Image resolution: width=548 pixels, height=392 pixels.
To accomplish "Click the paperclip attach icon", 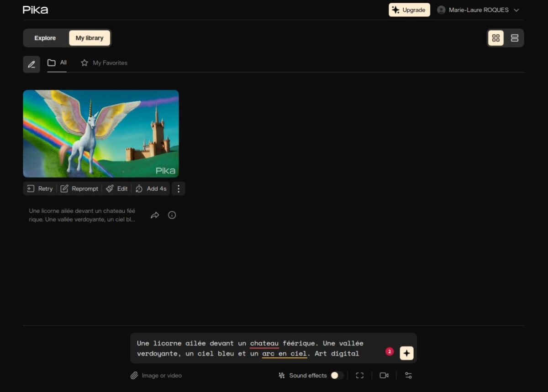I will click(134, 376).
